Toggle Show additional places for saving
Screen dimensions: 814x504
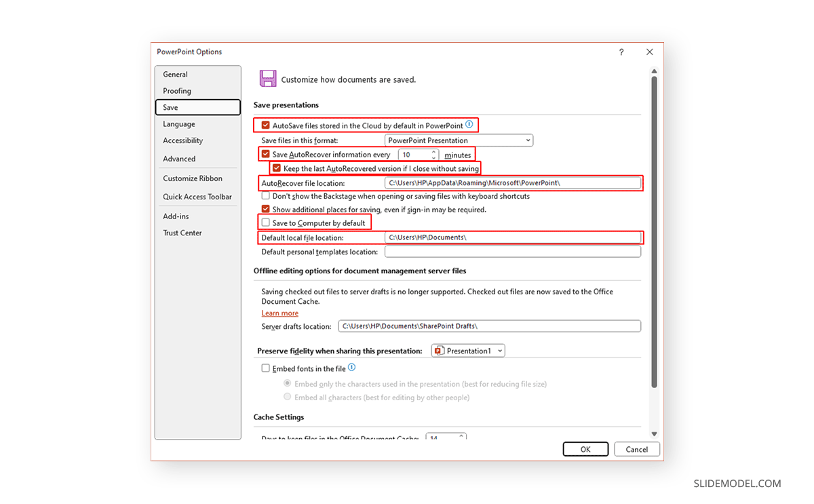pos(266,210)
